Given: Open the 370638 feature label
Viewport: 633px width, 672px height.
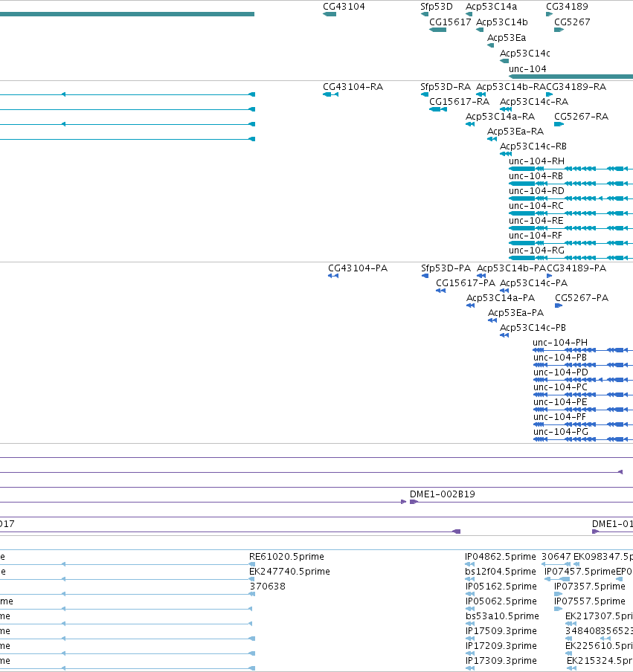Looking at the screenshot, I should 267,587.
